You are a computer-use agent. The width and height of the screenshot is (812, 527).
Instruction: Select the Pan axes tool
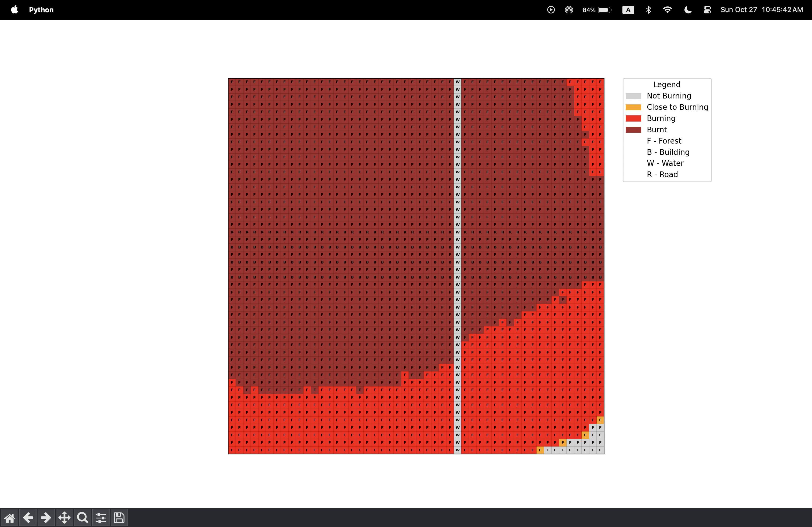tap(64, 518)
